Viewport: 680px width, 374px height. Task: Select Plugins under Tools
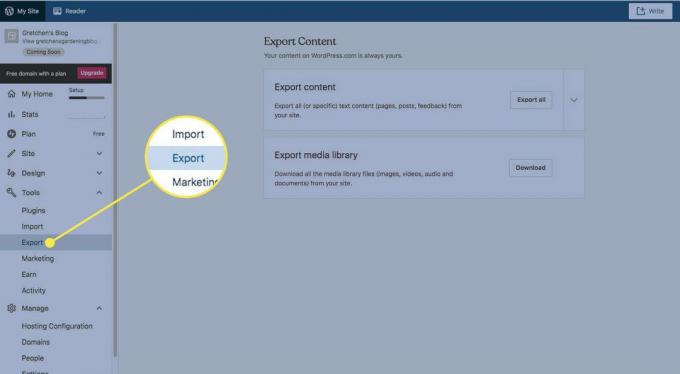pos(33,210)
